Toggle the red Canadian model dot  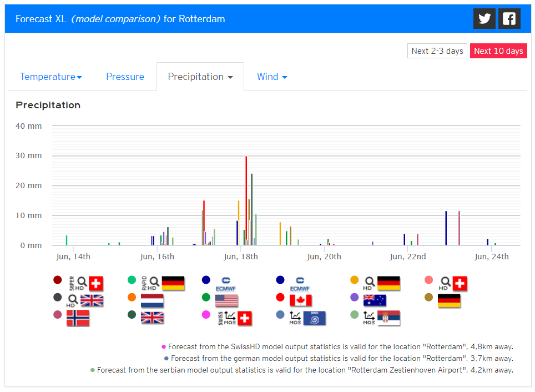click(x=280, y=297)
